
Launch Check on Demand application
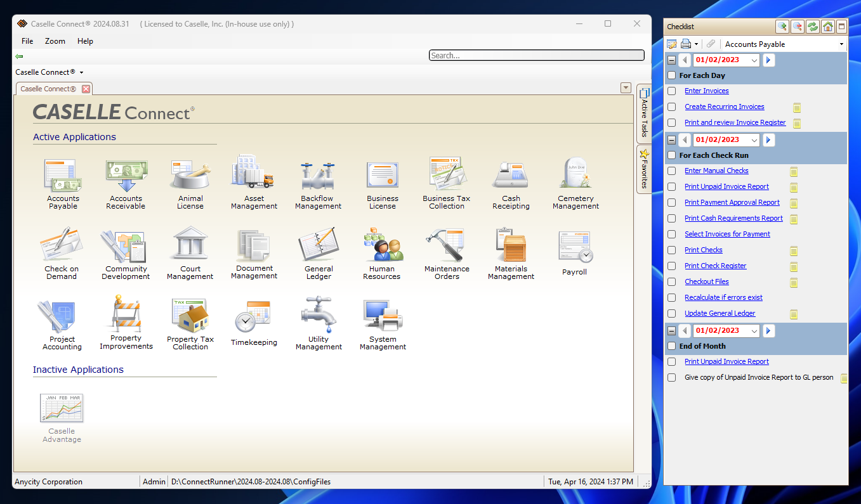62,254
